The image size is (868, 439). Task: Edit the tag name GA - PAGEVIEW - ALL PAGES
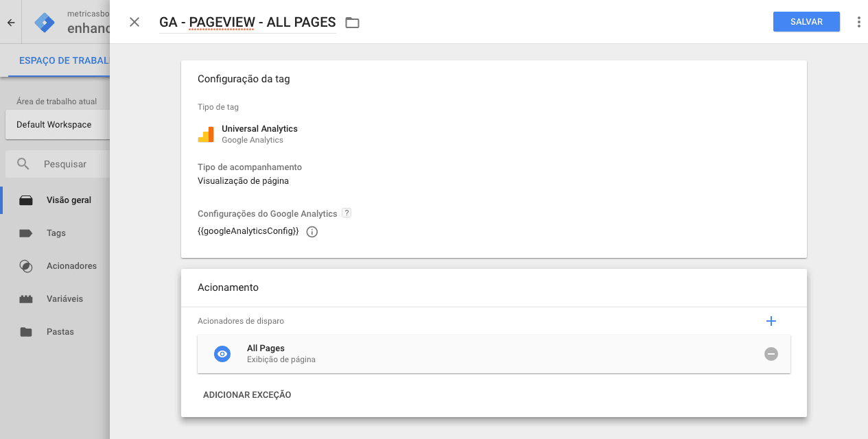pyautogui.click(x=247, y=22)
